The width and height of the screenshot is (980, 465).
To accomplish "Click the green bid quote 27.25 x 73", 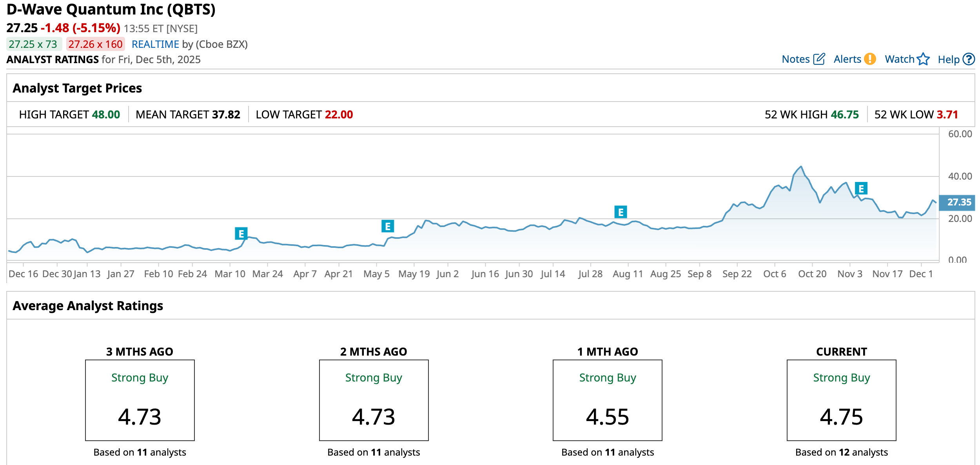I will 33,44.
